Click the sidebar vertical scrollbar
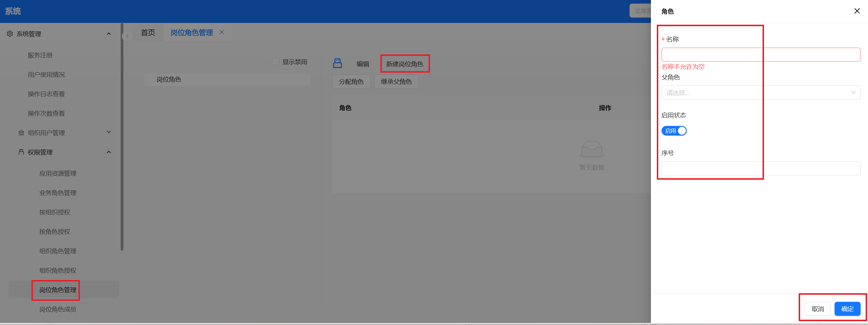This screenshot has width=868, height=325. click(122, 137)
